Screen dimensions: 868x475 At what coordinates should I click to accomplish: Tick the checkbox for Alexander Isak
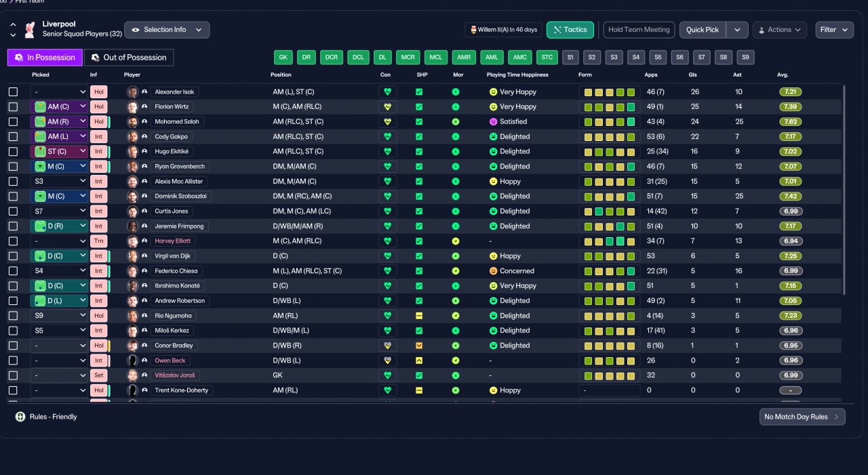(13, 92)
